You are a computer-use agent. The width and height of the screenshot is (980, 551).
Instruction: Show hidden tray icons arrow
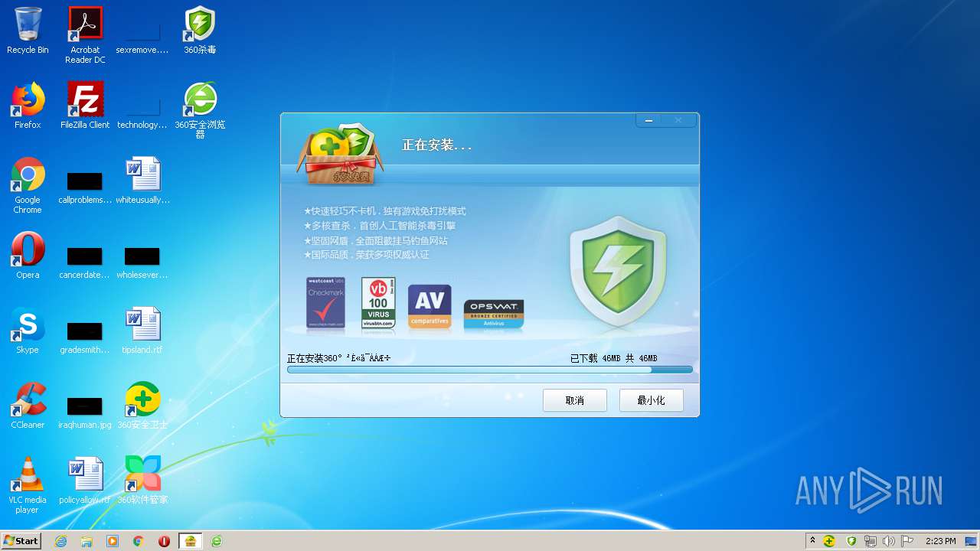tap(812, 540)
